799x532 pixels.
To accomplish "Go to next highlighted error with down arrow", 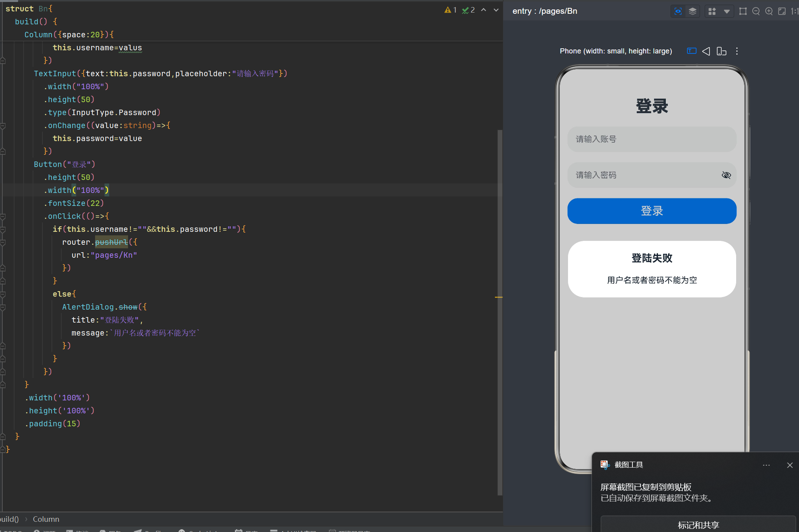I will pyautogui.click(x=496, y=10).
